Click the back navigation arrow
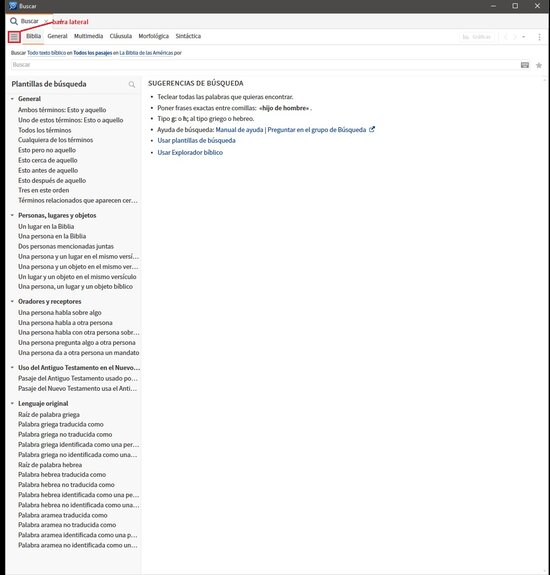Screen dimensions: 550x575 506,37
